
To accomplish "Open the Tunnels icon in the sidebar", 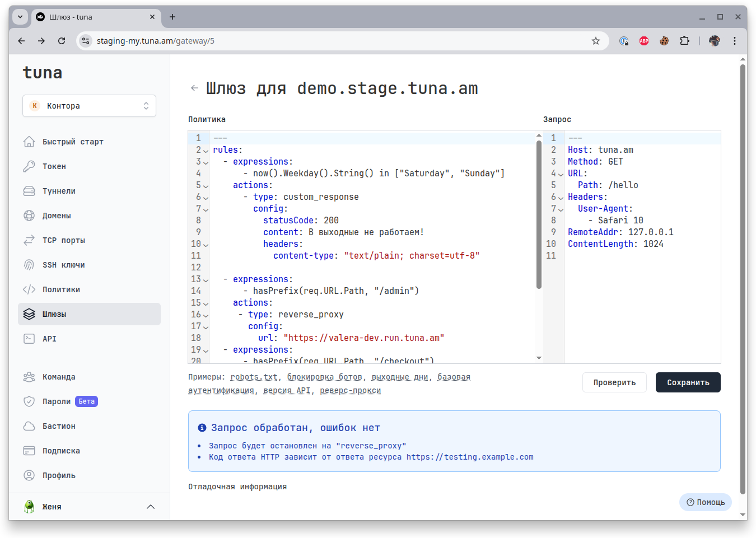I will point(29,191).
